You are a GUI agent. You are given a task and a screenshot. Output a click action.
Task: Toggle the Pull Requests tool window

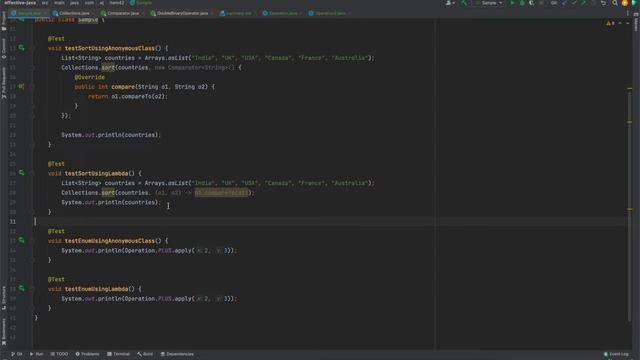(x=4, y=82)
